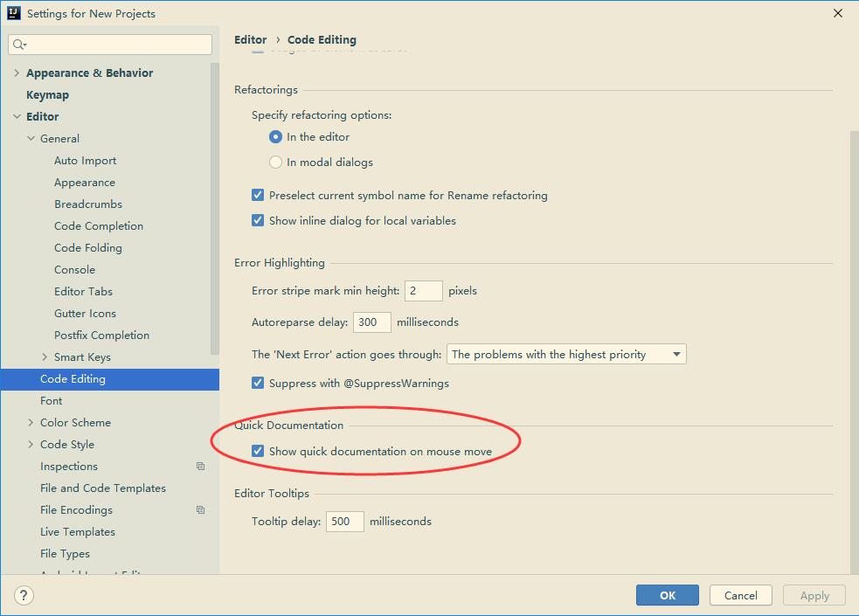Click the search magnifier icon in settings
The width and height of the screenshot is (859, 616).
tap(17, 45)
